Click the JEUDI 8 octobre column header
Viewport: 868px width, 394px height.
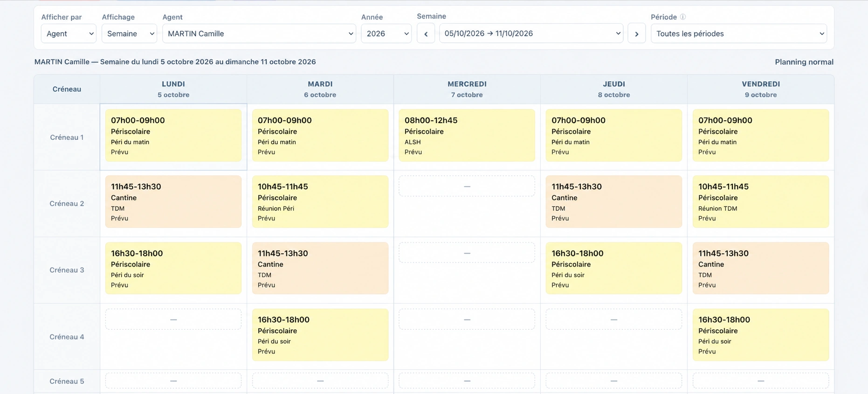(614, 89)
